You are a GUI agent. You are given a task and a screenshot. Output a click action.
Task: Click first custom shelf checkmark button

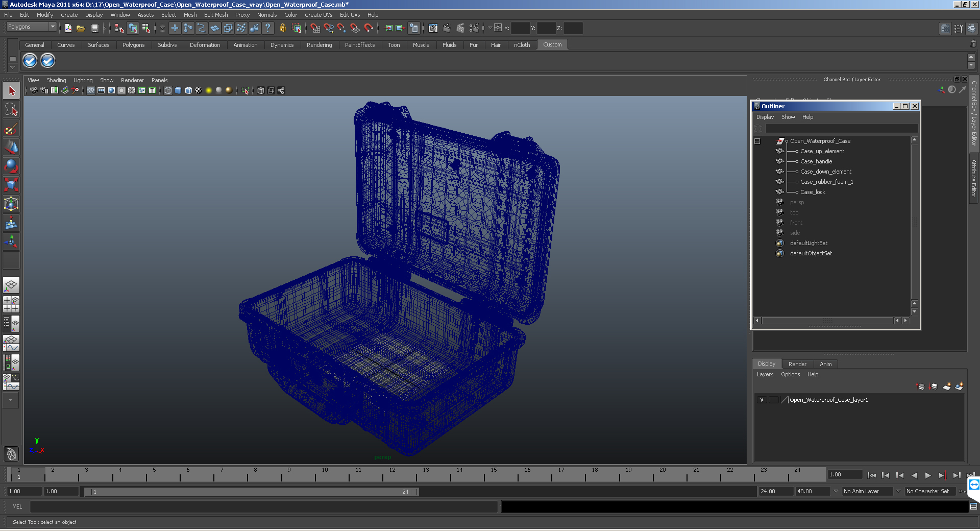tap(30, 61)
